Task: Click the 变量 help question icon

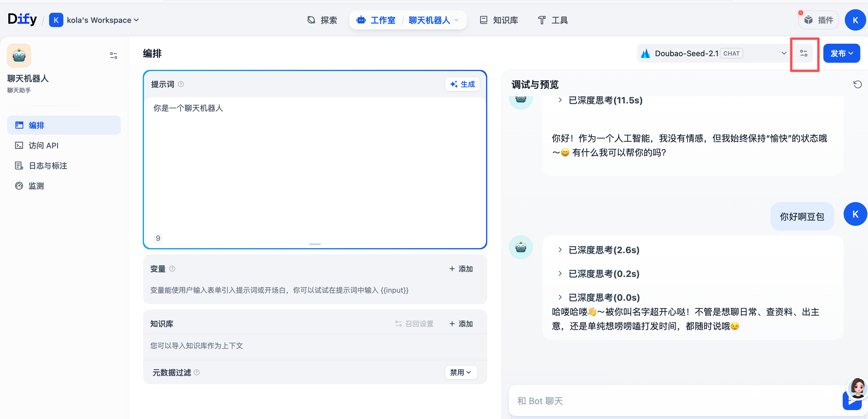Action: (172, 269)
